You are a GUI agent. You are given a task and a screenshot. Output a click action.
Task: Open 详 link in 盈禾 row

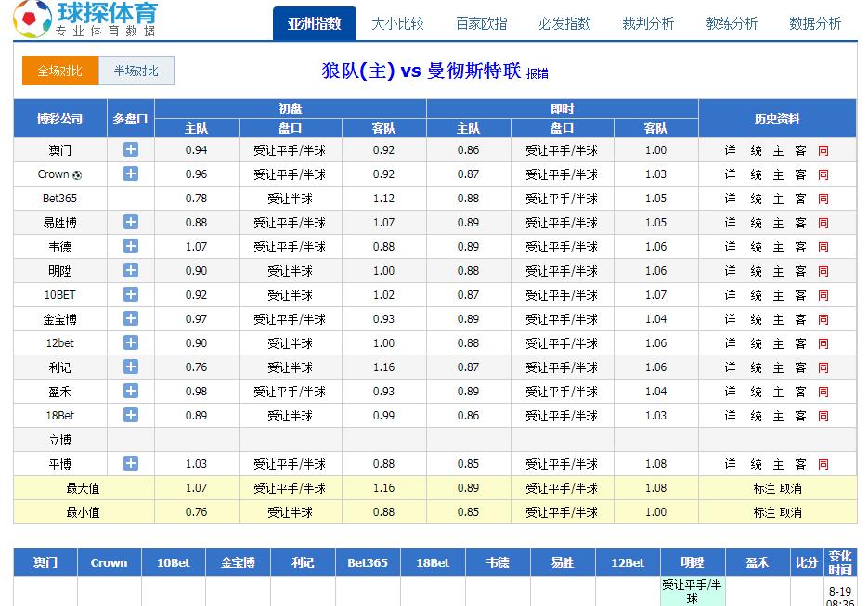point(731,392)
